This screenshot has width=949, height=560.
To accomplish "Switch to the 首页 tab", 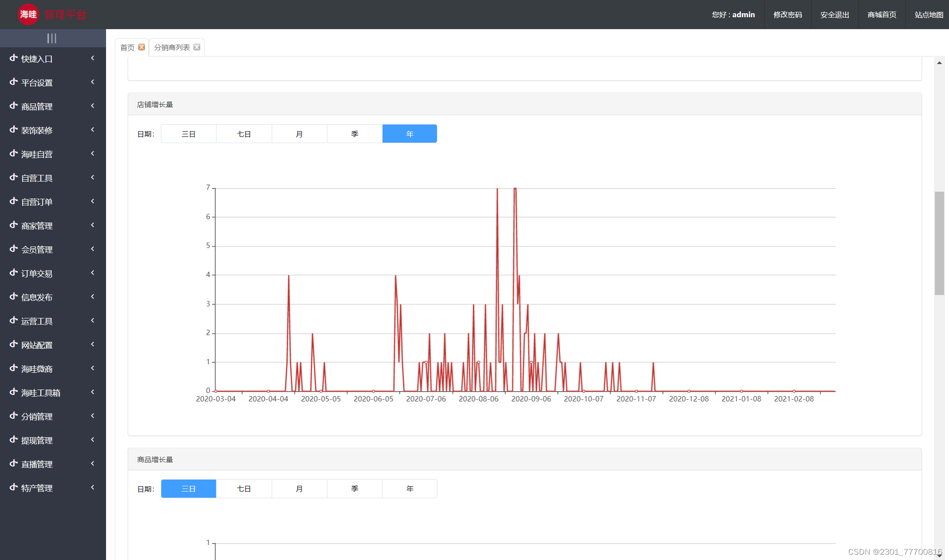I will pyautogui.click(x=127, y=47).
